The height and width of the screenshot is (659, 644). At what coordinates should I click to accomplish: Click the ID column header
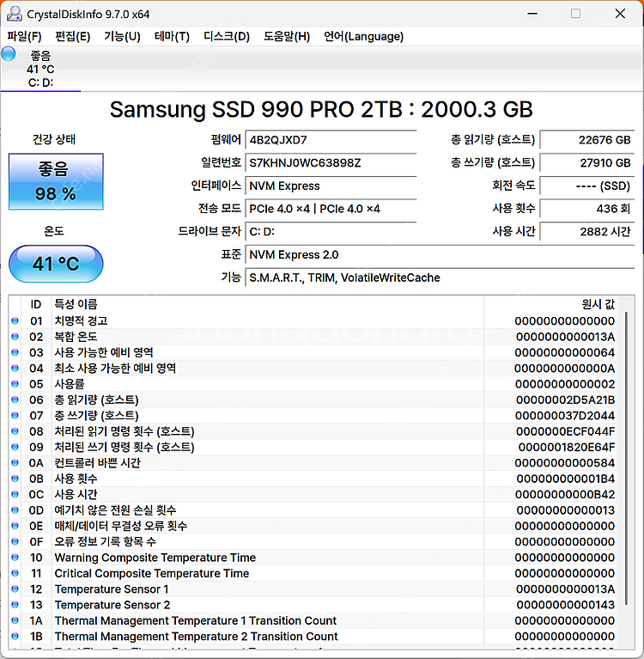[x=36, y=304]
